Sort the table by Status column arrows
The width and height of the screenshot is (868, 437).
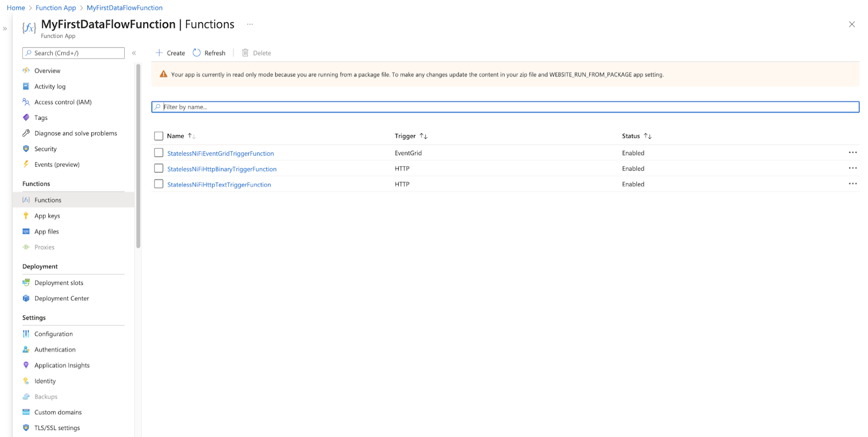point(648,136)
